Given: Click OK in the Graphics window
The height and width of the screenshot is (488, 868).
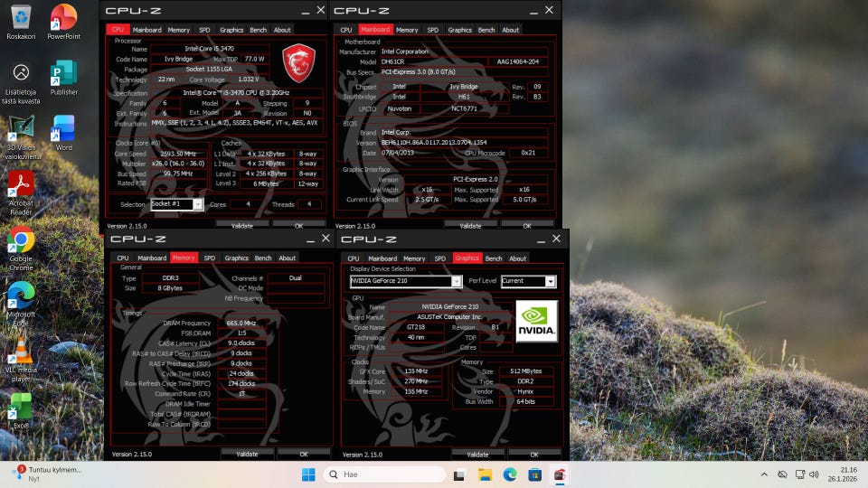Looking at the screenshot, I should [x=534, y=455].
